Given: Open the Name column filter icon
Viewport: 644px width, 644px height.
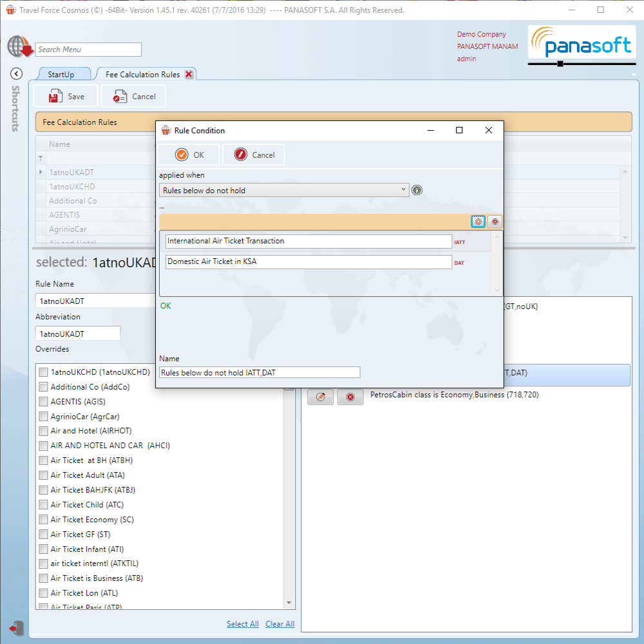Looking at the screenshot, I should click(x=41, y=158).
